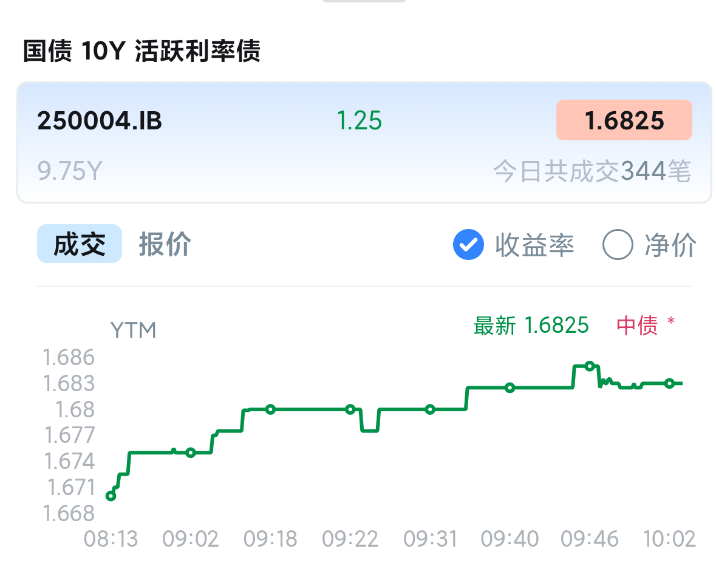Screen dimensions: 716x588
Task: Click the 最新 1.6825 legend label
Action: coord(531,326)
